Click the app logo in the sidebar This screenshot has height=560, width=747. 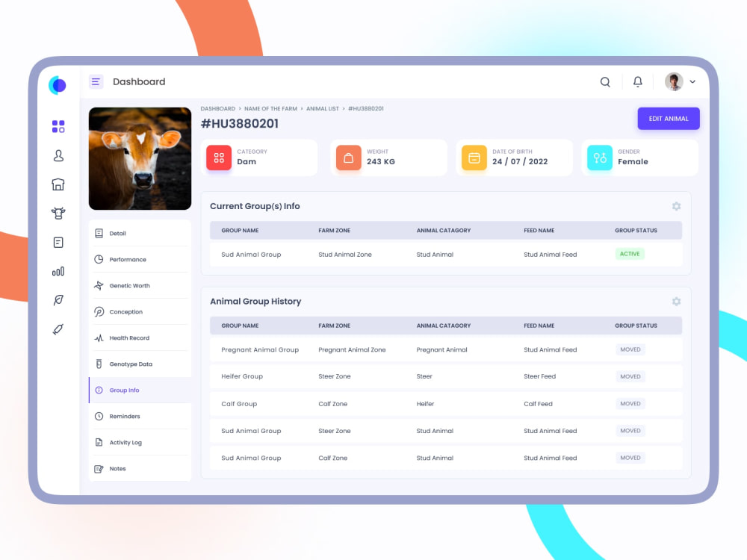click(x=58, y=85)
